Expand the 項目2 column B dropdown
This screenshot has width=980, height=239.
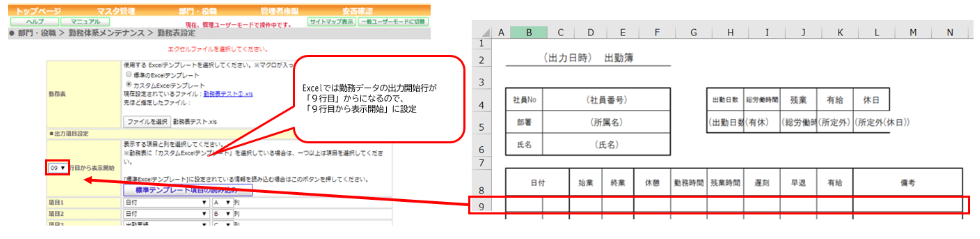point(222,214)
